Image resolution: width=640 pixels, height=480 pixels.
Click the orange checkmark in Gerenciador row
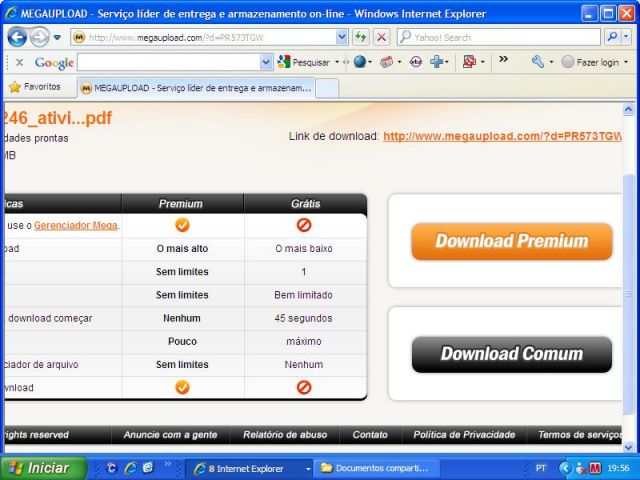tap(182, 225)
